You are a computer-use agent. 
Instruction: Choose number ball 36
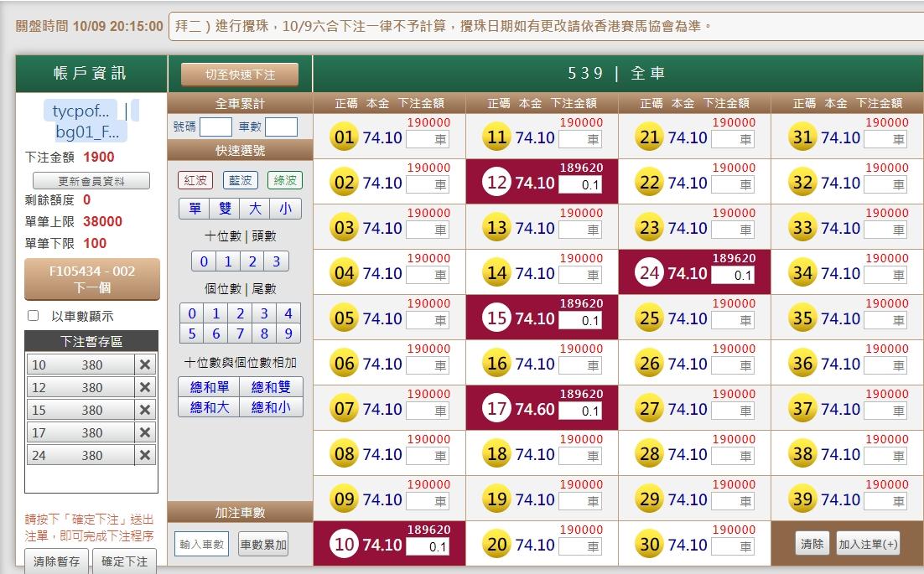tap(802, 364)
